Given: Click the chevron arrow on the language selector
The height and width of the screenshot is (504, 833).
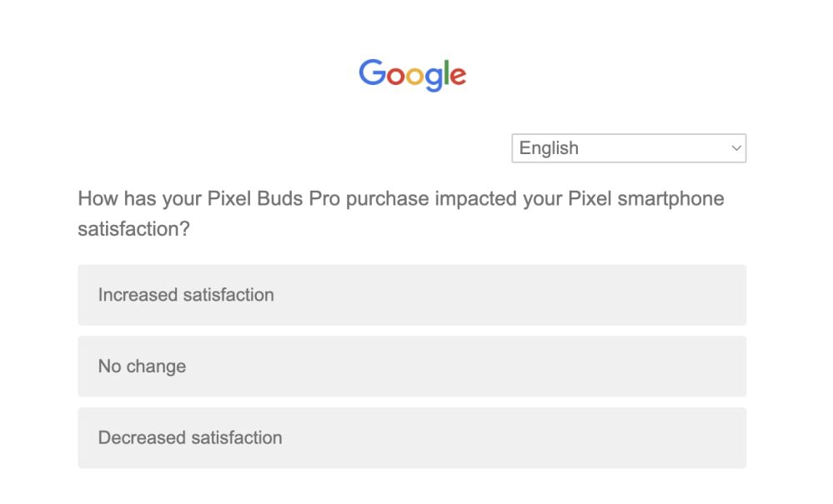Looking at the screenshot, I should 736,148.
